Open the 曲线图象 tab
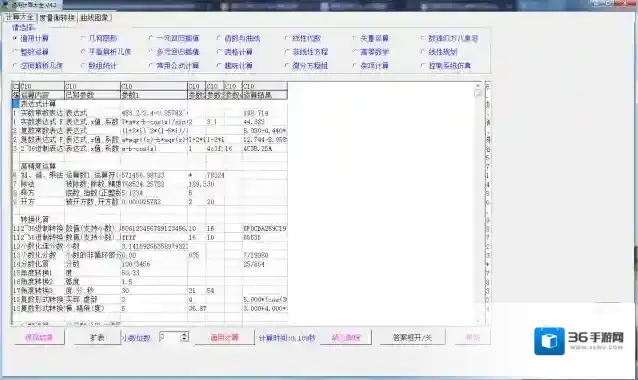 94,17
